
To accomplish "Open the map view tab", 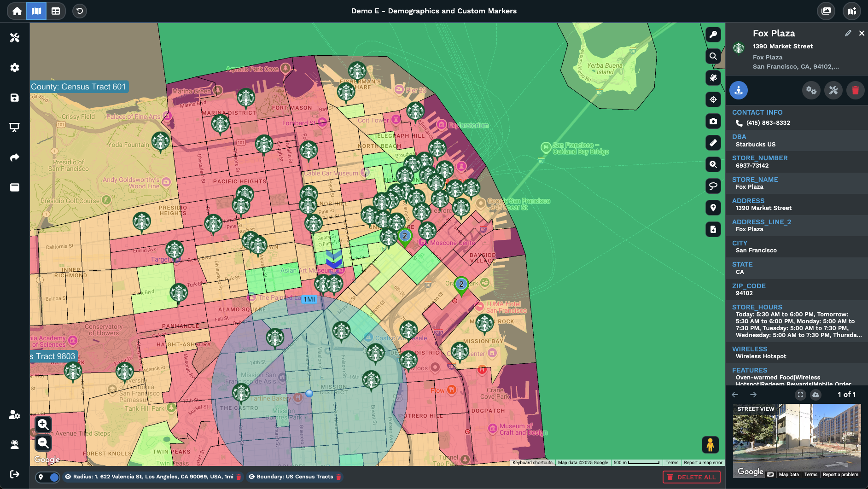I will click(x=36, y=11).
